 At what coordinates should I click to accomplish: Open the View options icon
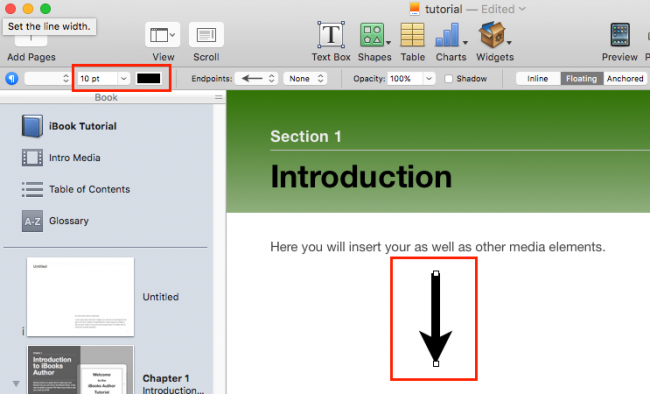click(162, 35)
